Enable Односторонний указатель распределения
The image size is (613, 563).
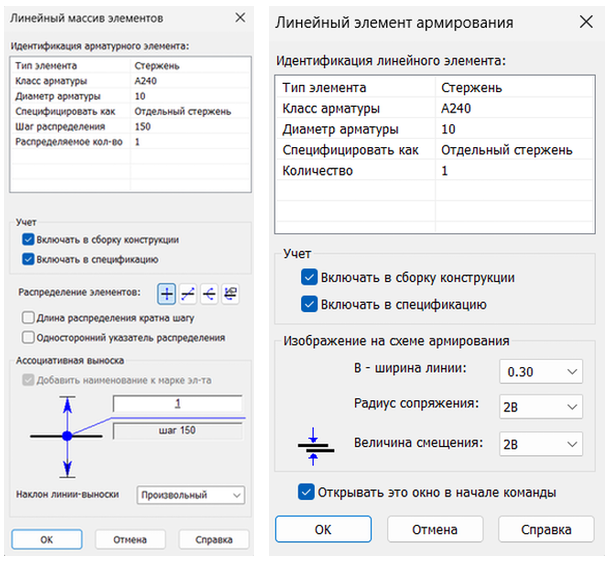28,339
